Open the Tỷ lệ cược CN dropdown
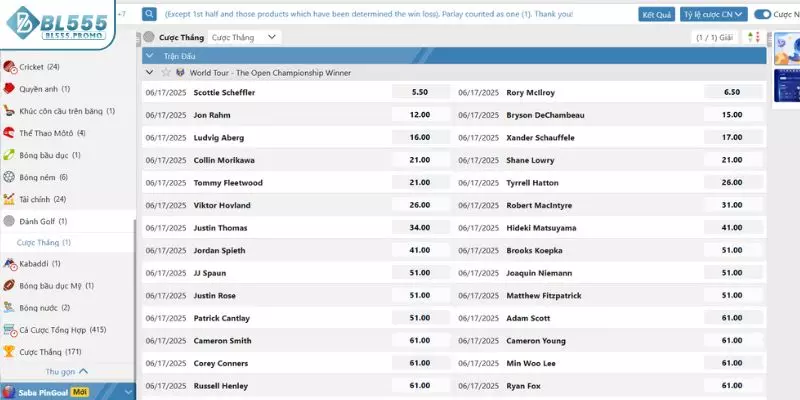The height and width of the screenshot is (400, 800). pyautogui.click(x=713, y=15)
